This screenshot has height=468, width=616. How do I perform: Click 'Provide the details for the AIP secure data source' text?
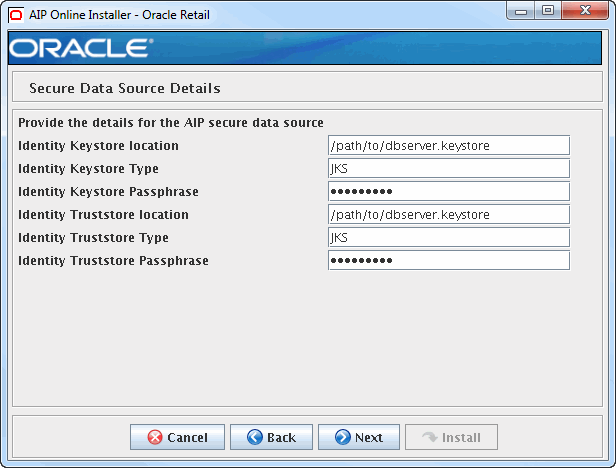(x=171, y=123)
